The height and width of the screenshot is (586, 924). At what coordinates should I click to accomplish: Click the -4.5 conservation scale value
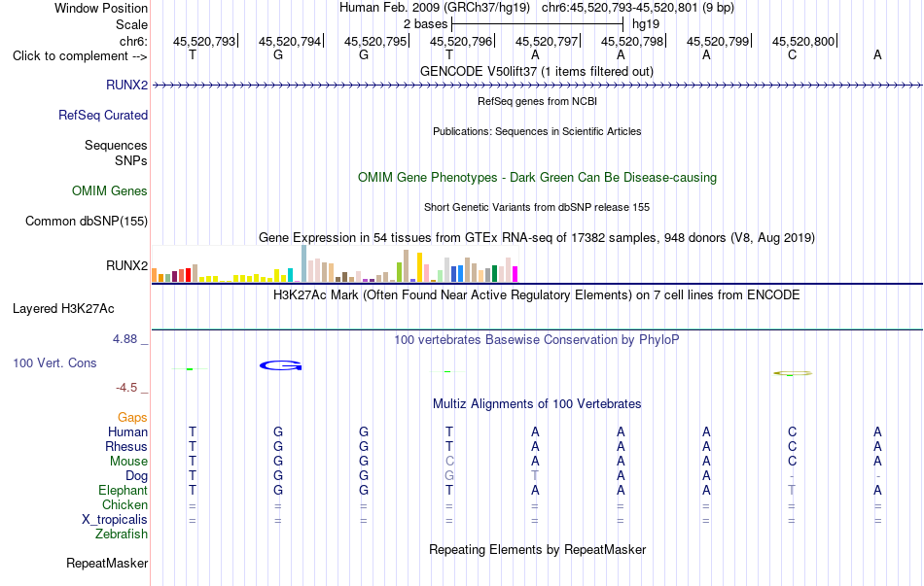point(126,388)
